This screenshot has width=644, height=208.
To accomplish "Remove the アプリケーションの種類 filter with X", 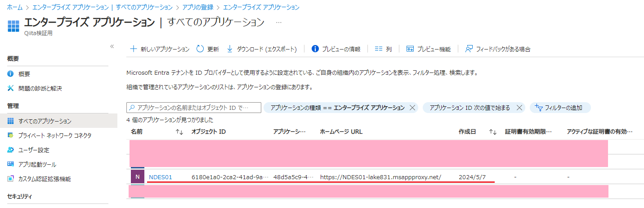I will coord(412,108).
